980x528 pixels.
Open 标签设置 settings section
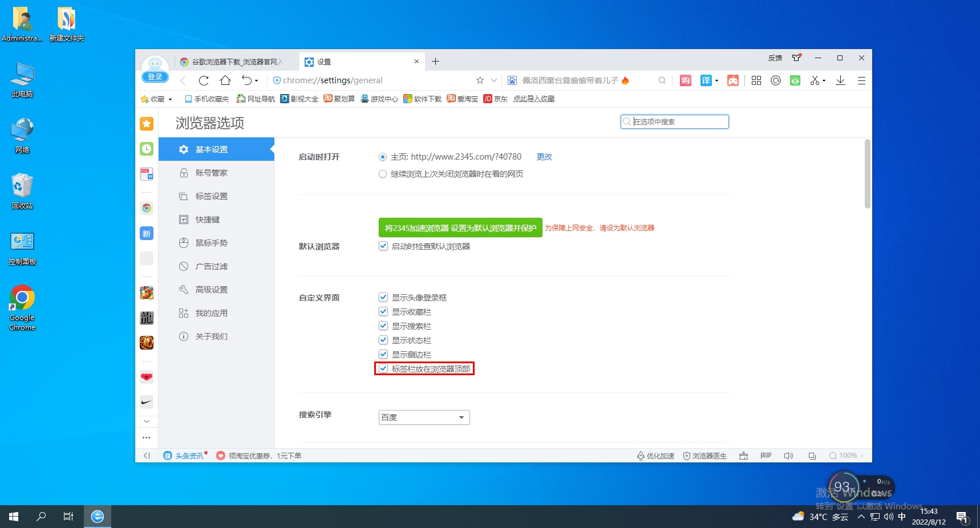pos(216,196)
